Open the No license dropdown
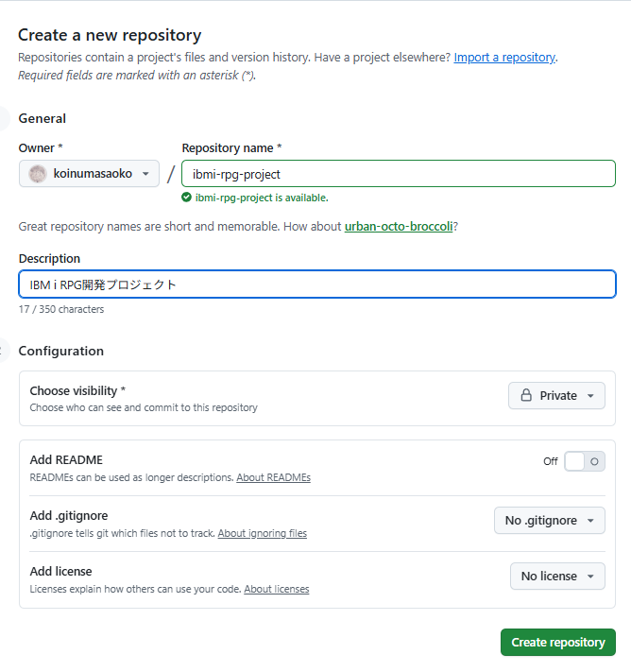Screen dimensions: 631x672 pos(557,576)
